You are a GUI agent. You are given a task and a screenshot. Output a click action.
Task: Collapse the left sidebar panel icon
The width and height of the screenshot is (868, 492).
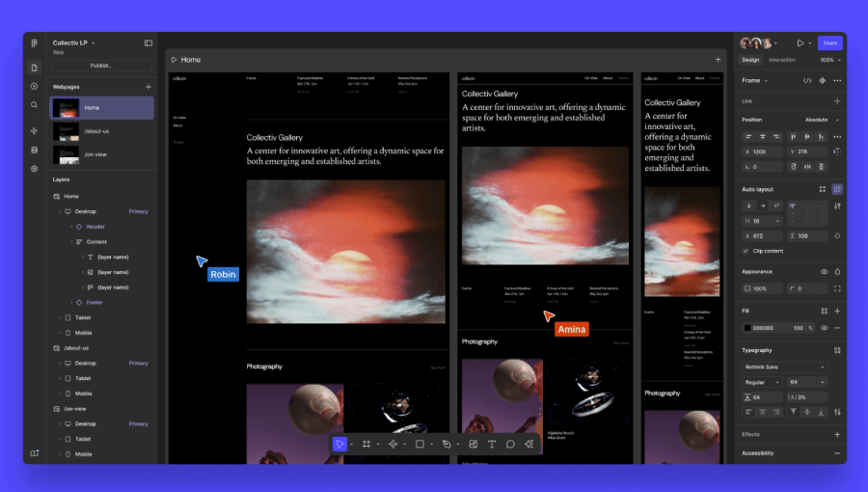click(x=149, y=43)
